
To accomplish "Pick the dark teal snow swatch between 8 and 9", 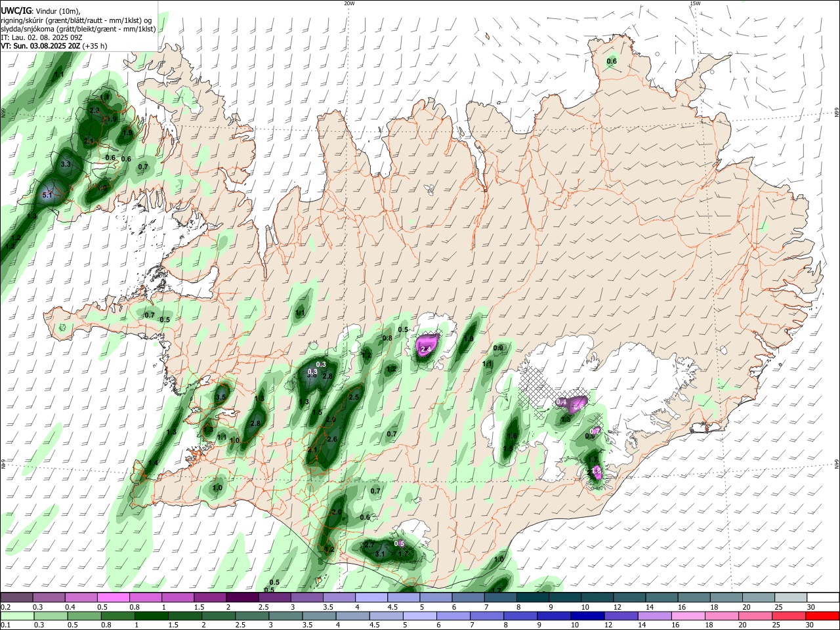I will (532, 597).
